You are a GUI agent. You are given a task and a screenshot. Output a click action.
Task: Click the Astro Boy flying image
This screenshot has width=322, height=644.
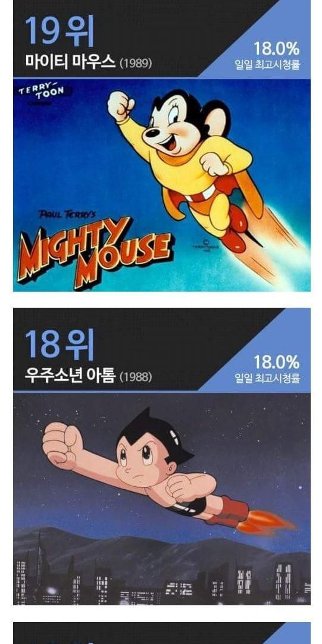(162, 499)
